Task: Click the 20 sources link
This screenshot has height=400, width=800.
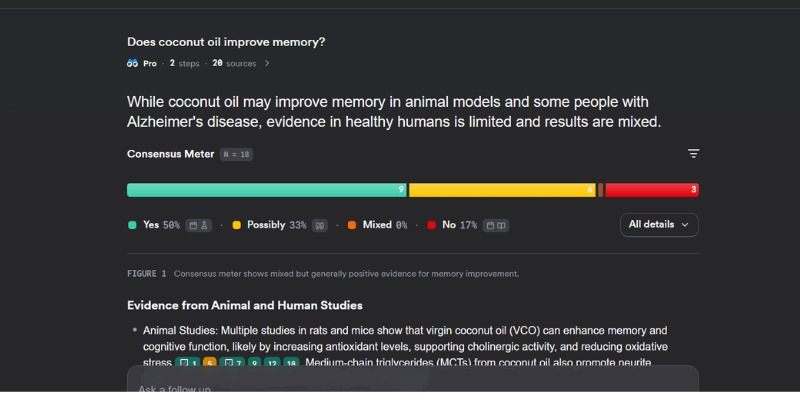Action: (234, 63)
